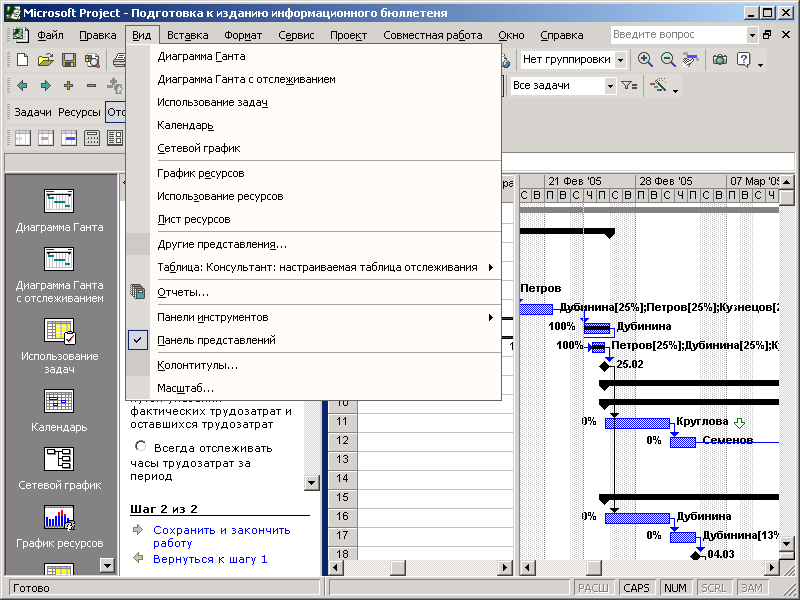
Task: Open Tracking Gantt icon in View Bar
Action: tap(59, 259)
